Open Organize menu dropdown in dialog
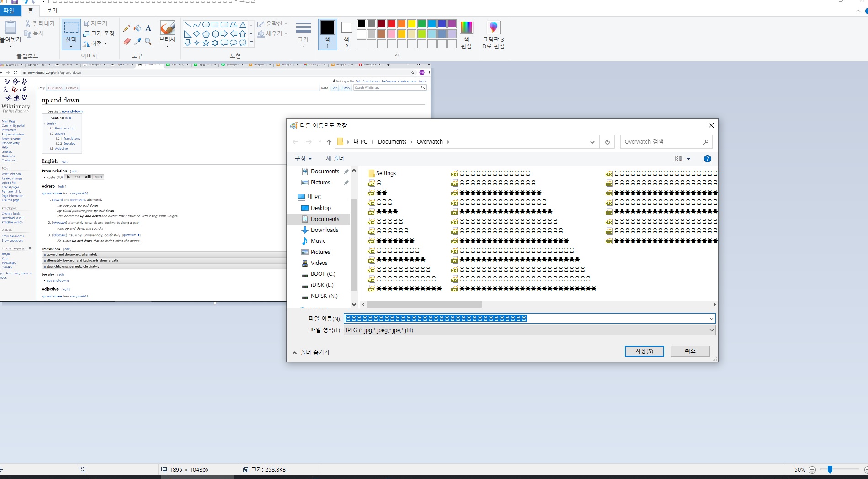868x479 pixels. (x=303, y=158)
